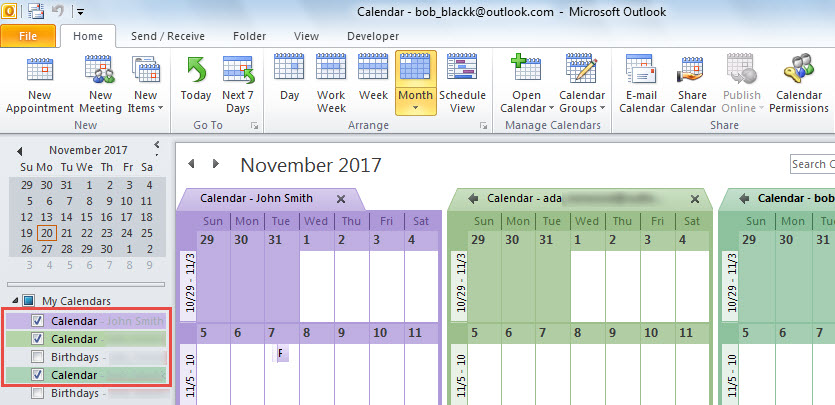Open Calendar Permissions
Image resolution: width=835 pixels, height=405 pixels.
pyautogui.click(x=799, y=84)
